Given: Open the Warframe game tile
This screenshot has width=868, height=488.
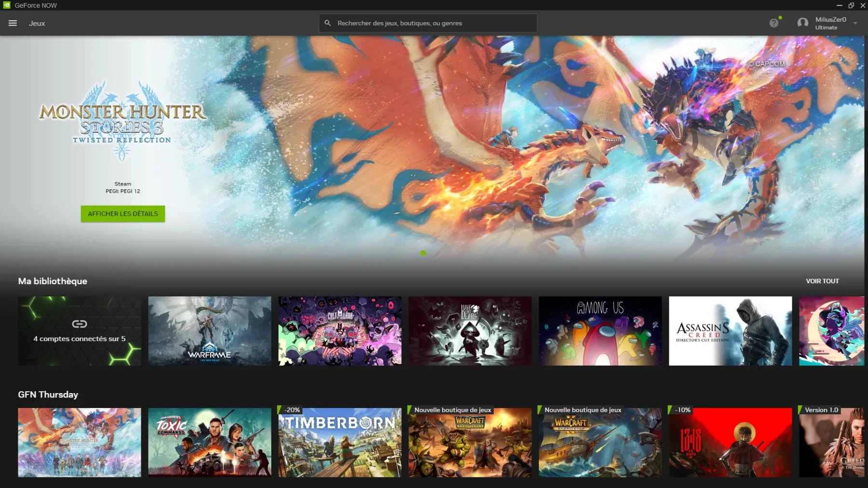Looking at the screenshot, I should 210,331.
